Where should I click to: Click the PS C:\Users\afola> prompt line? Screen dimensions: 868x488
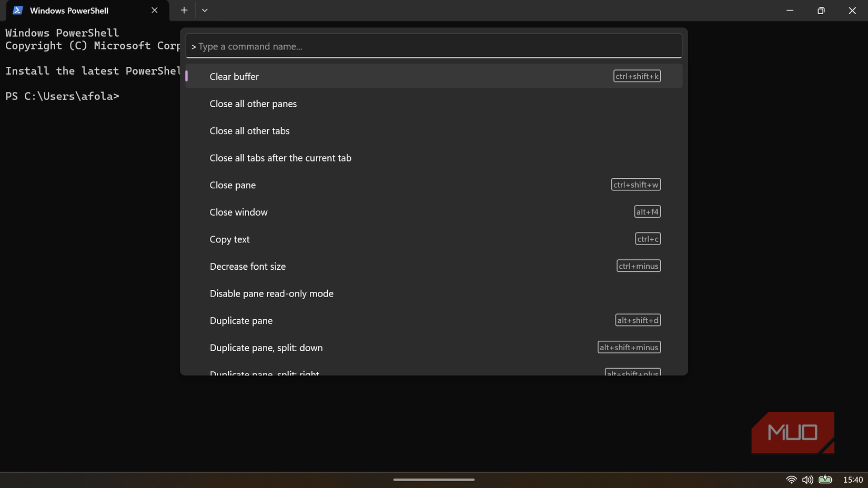[x=63, y=96]
